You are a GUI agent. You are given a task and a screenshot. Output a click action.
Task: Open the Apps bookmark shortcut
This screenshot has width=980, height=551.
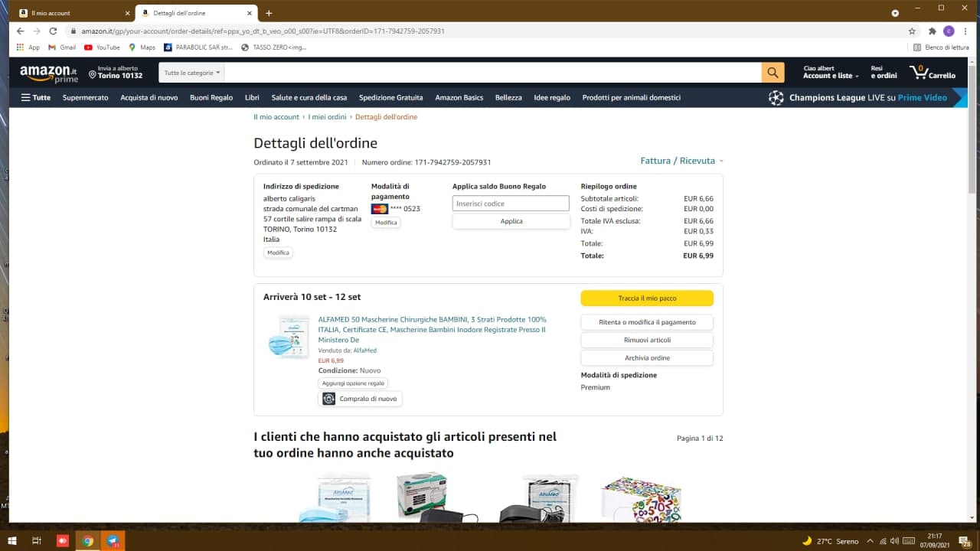click(x=28, y=47)
